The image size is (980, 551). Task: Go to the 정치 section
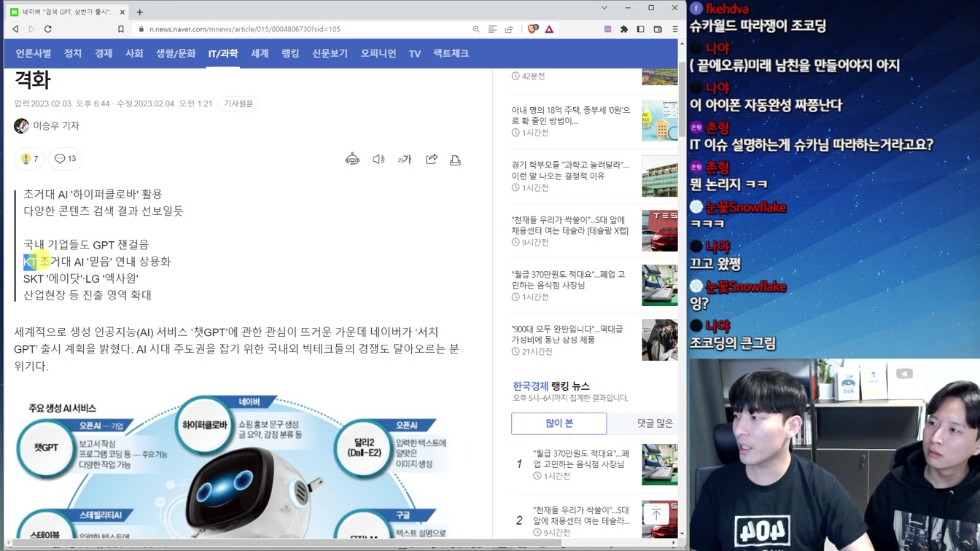73,53
